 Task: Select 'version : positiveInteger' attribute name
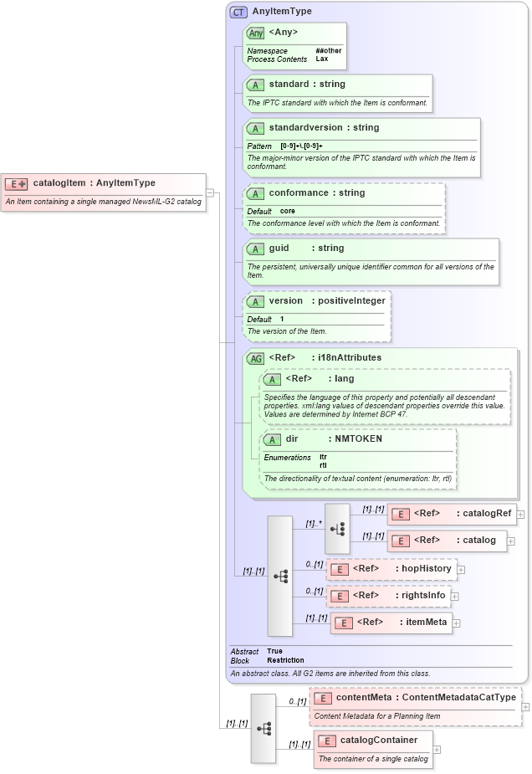327,301
